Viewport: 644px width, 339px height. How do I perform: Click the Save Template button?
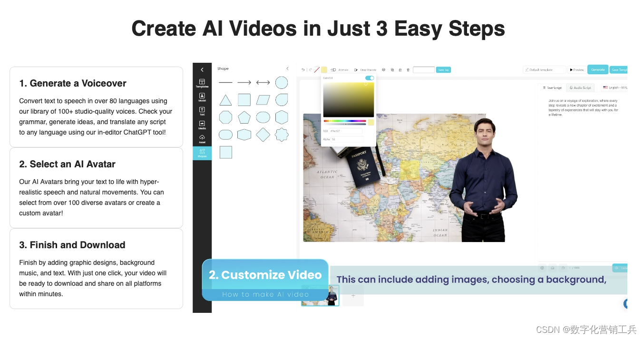(619, 70)
